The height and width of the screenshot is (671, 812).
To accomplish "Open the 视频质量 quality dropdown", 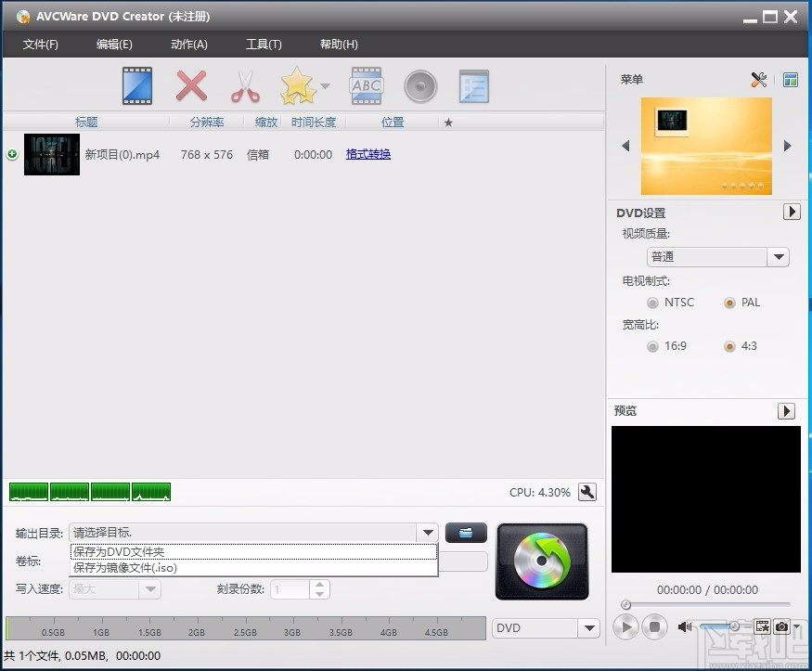I will point(778,256).
